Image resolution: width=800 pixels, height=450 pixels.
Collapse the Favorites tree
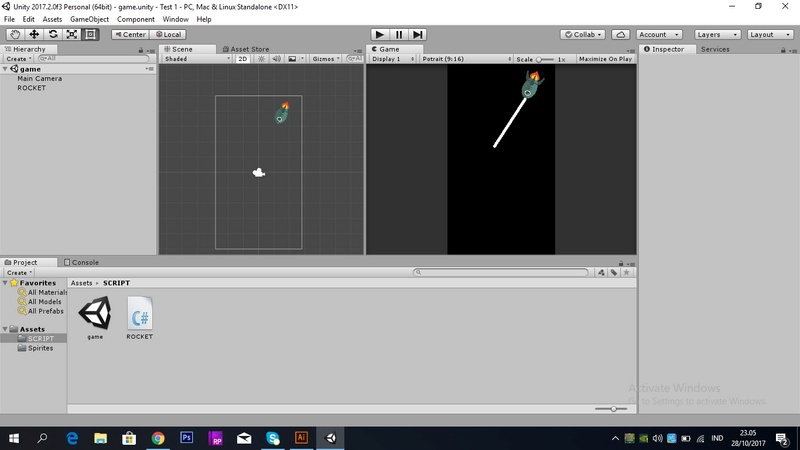(x=5, y=283)
